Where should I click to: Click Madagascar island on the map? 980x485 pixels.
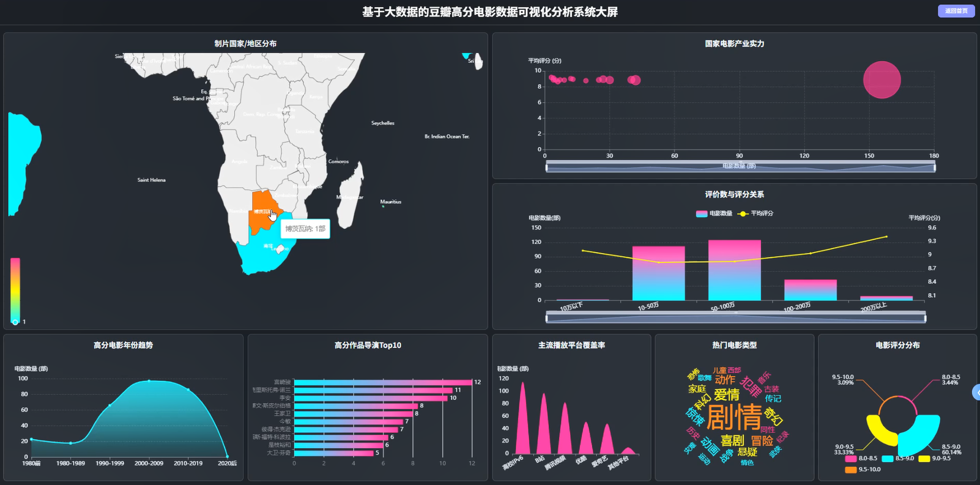[x=349, y=196]
